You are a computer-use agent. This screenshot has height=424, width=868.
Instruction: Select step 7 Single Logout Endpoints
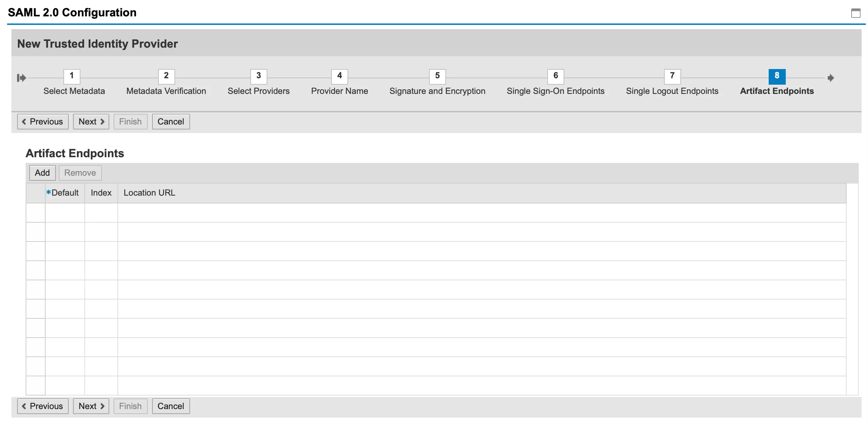point(672,76)
